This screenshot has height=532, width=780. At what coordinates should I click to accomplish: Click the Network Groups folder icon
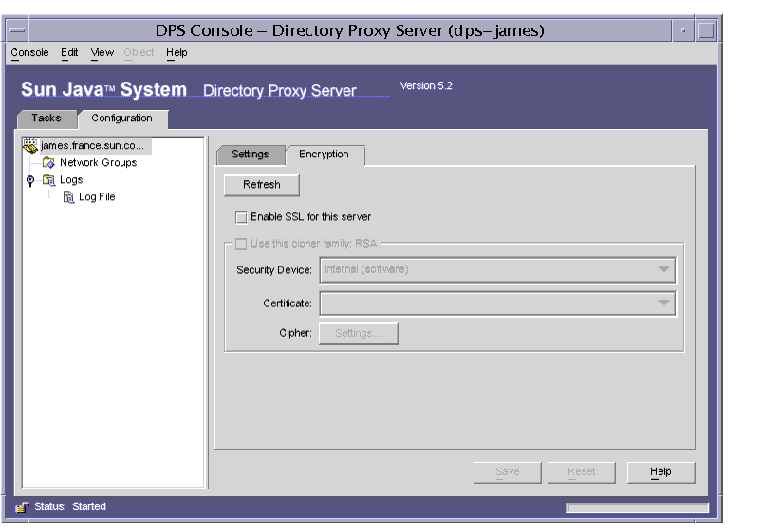click(x=48, y=162)
